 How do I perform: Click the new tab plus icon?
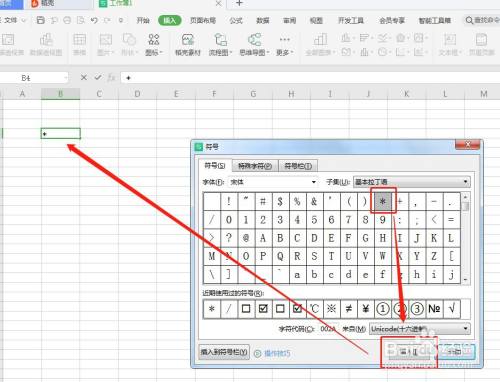pos(239,3)
